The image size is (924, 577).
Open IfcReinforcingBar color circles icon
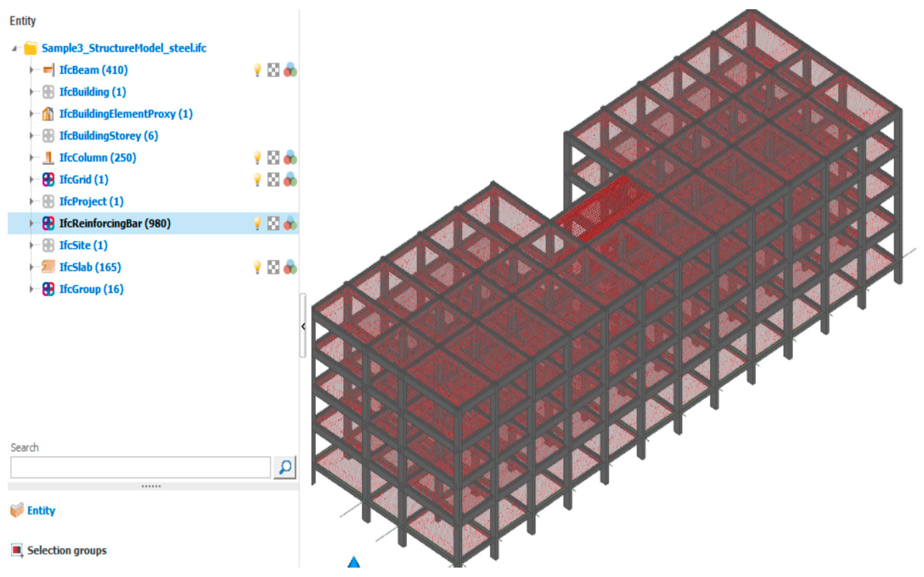point(290,223)
